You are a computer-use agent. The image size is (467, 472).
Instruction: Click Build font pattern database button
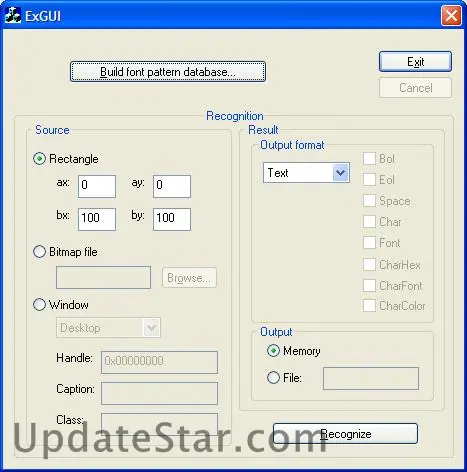[168, 71]
